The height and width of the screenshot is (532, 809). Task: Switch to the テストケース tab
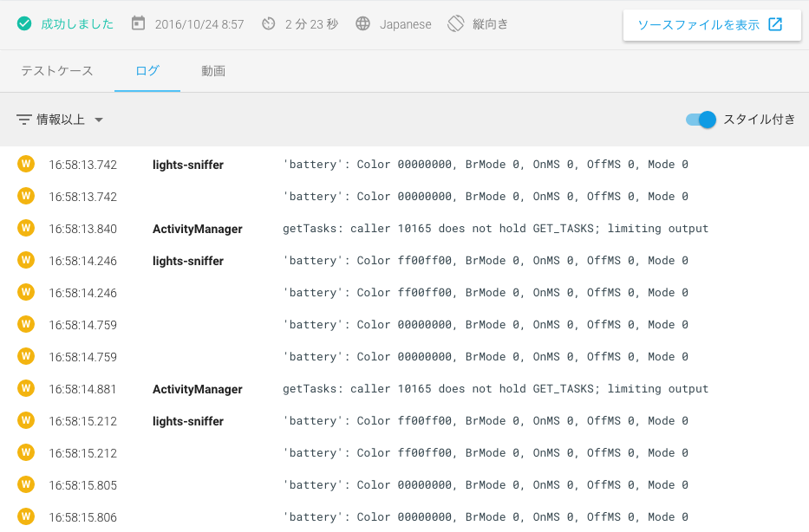(57, 71)
